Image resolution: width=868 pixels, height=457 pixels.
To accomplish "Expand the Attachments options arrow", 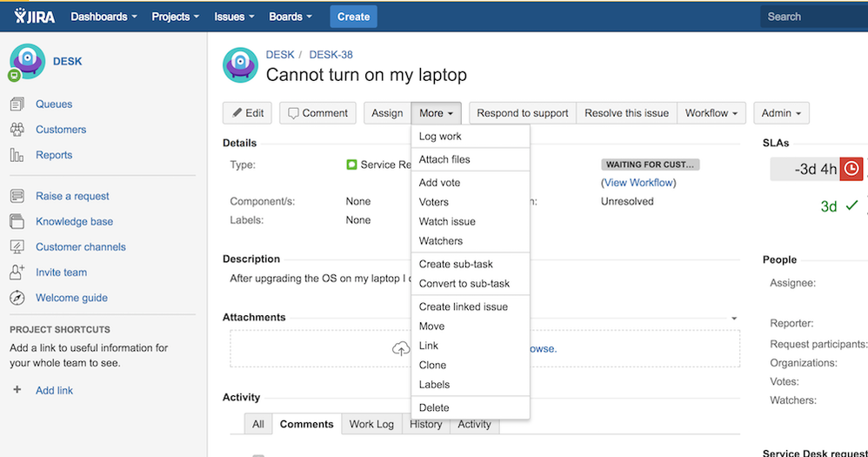I will coord(734,318).
